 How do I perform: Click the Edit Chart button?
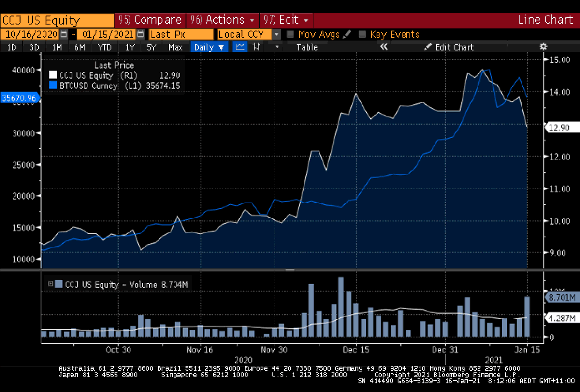coord(449,47)
